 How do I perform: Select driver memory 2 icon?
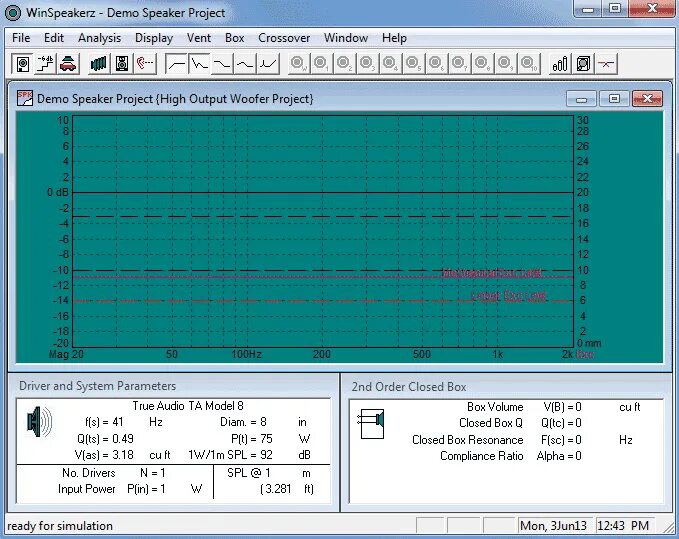pyautogui.click(x=344, y=64)
